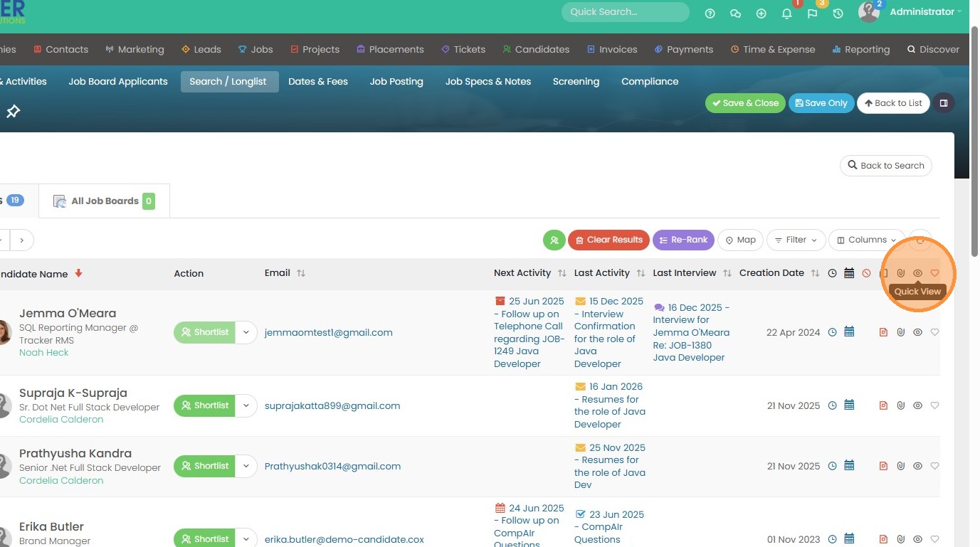Open Quick View eye for Erika Butler
Image resolution: width=980 pixels, height=547 pixels.
917,539
